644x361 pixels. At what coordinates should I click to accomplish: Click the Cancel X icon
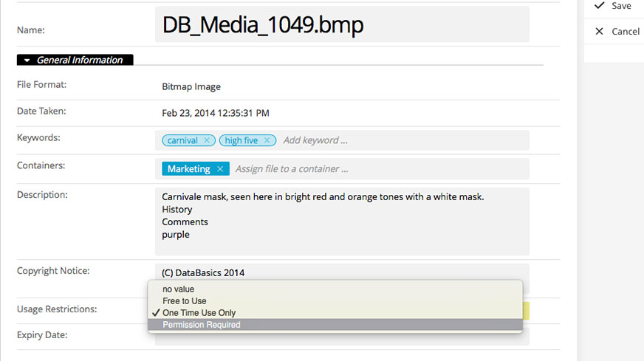pos(599,31)
